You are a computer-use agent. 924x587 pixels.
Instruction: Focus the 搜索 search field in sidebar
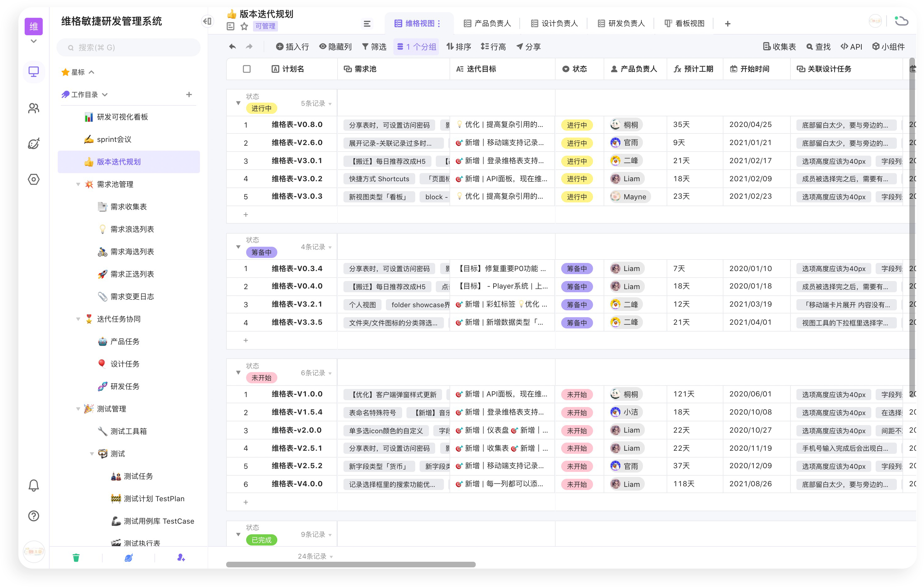point(129,47)
